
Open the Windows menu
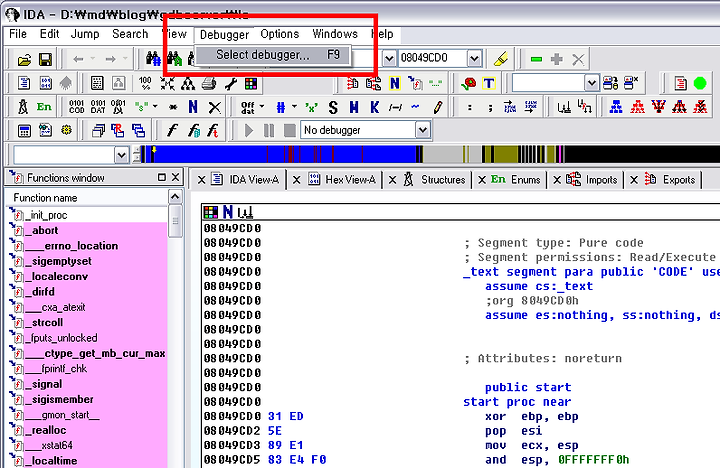pyautogui.click(x=335, y=34)
